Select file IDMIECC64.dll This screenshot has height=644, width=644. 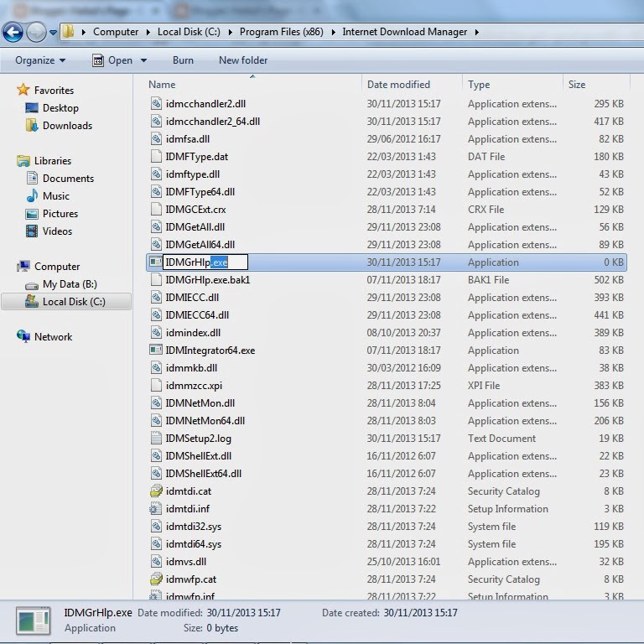click(x=197, y=315)
